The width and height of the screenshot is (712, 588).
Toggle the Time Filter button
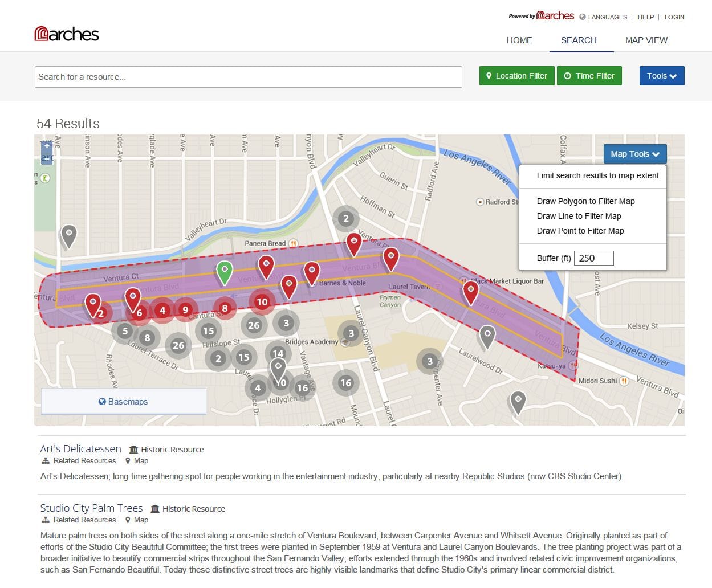(x=589, y=76)
